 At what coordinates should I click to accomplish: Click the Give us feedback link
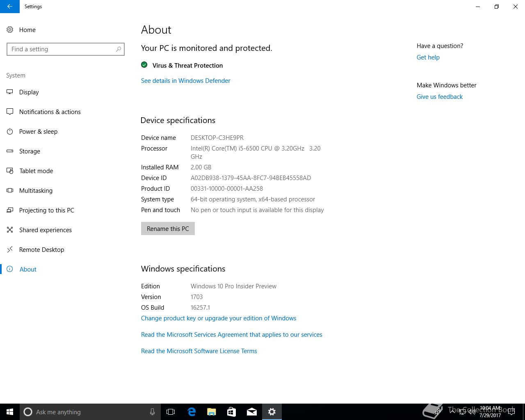tap(440, 97)
